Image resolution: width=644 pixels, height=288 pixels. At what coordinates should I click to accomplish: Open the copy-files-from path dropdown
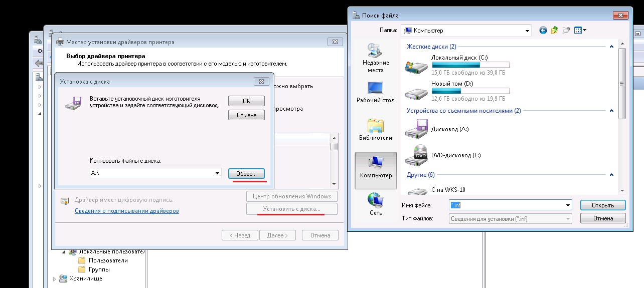(217, 173)
